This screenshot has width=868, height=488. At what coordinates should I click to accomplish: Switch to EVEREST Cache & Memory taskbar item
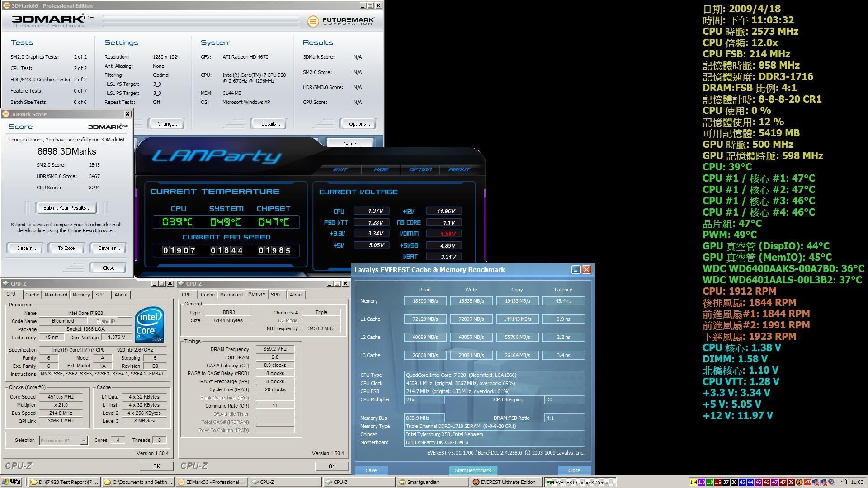(580, 482)
